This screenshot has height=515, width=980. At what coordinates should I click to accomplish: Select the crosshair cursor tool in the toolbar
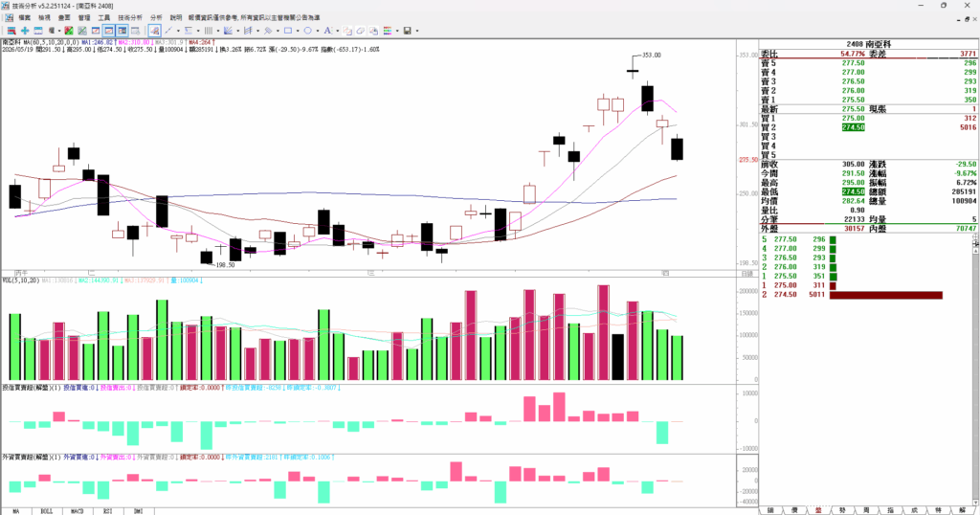point(25,30)
